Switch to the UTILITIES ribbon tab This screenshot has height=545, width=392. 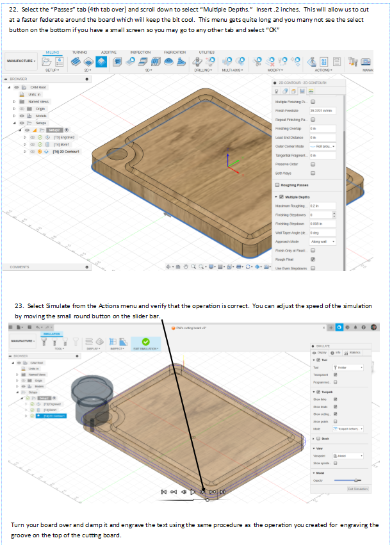pos(207,53)
